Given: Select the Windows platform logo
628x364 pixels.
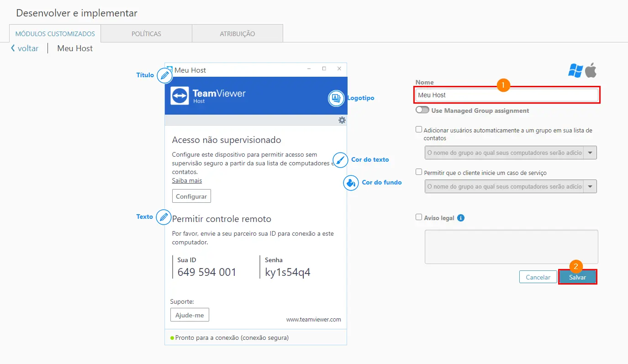Looking at the screenshot, I should point(575,70).
